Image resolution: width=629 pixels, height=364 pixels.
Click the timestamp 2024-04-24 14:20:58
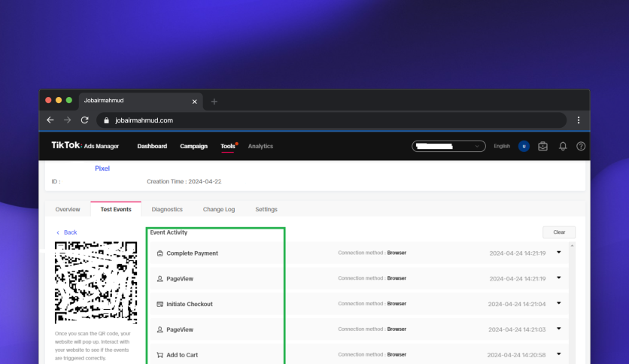516,355
